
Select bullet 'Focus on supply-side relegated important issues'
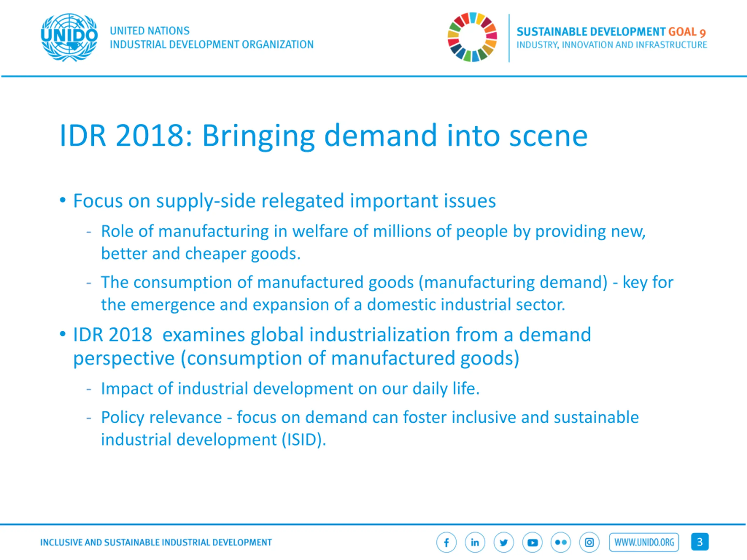coord(284,201)
